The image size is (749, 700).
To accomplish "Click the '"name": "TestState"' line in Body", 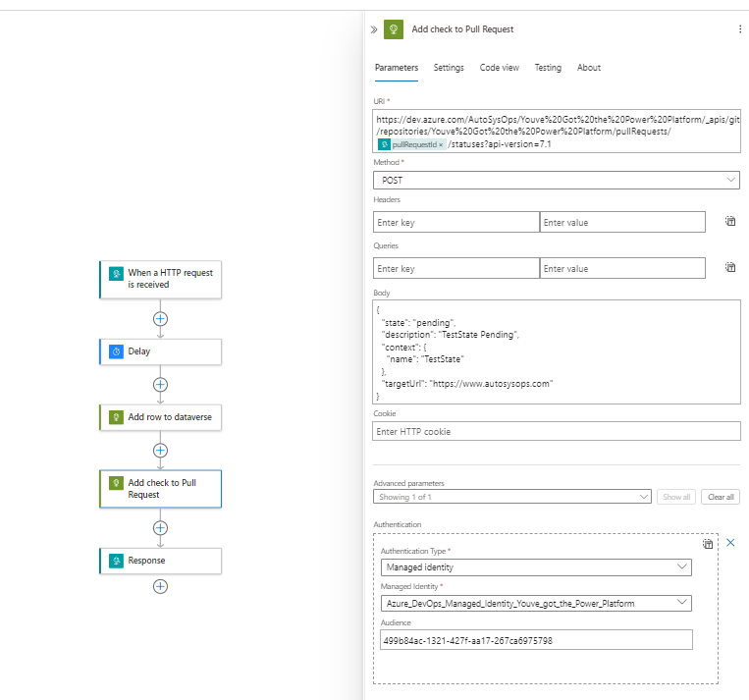I will (x=425, y=359).
